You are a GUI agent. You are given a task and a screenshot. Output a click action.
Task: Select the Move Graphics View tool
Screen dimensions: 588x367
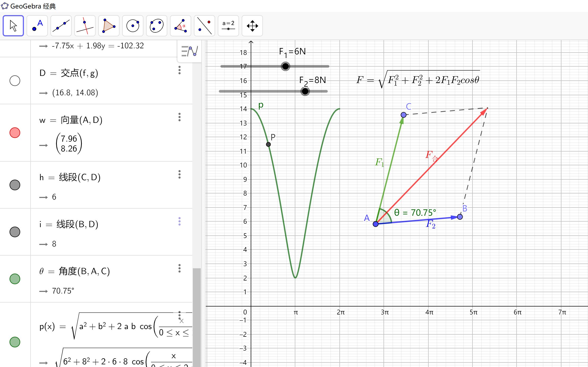pos(252,26)
